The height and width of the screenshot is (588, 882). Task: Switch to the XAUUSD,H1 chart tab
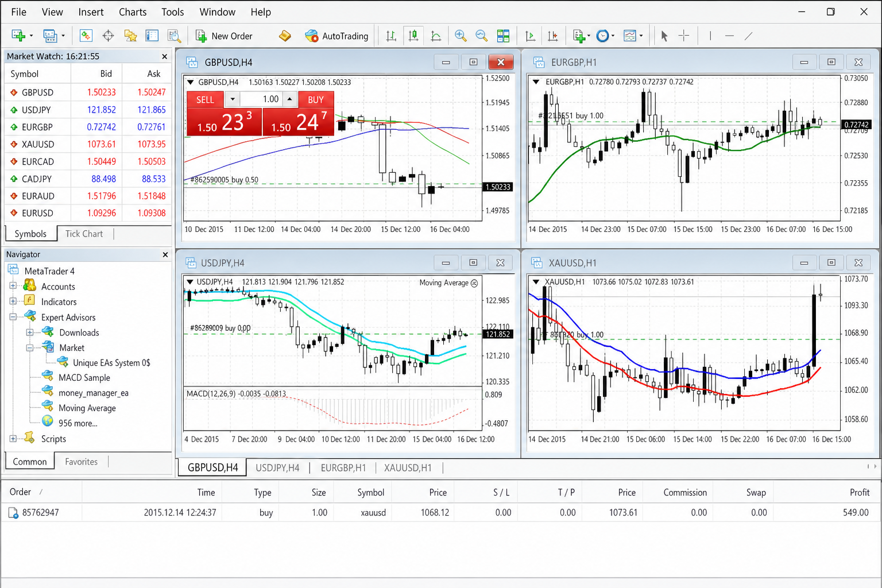[408, 468]
